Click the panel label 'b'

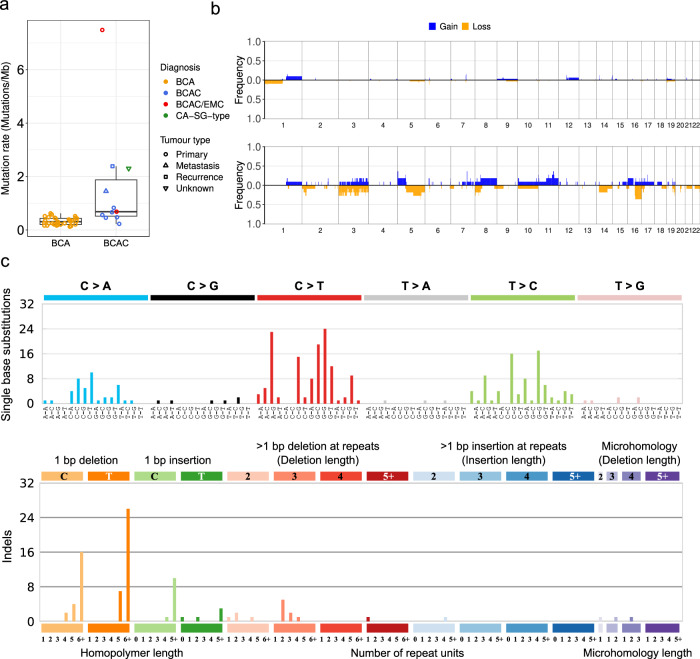click(x=215, y=8)
